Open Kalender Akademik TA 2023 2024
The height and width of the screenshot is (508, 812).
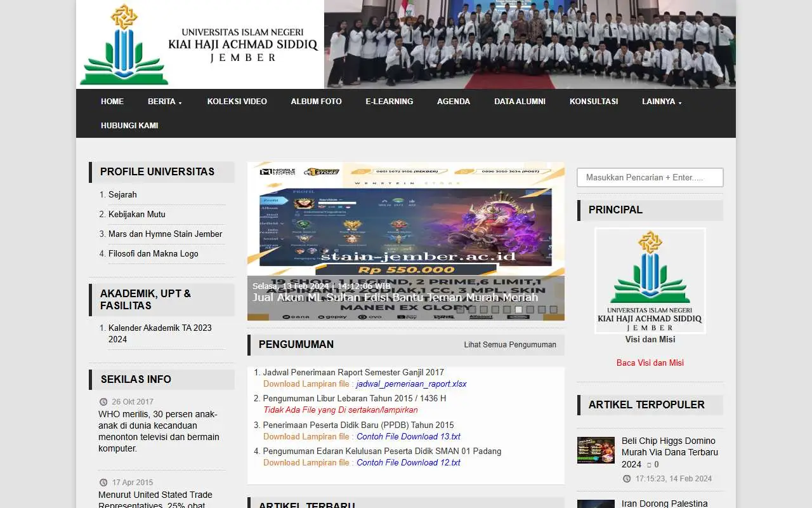(x=160, y=334)
